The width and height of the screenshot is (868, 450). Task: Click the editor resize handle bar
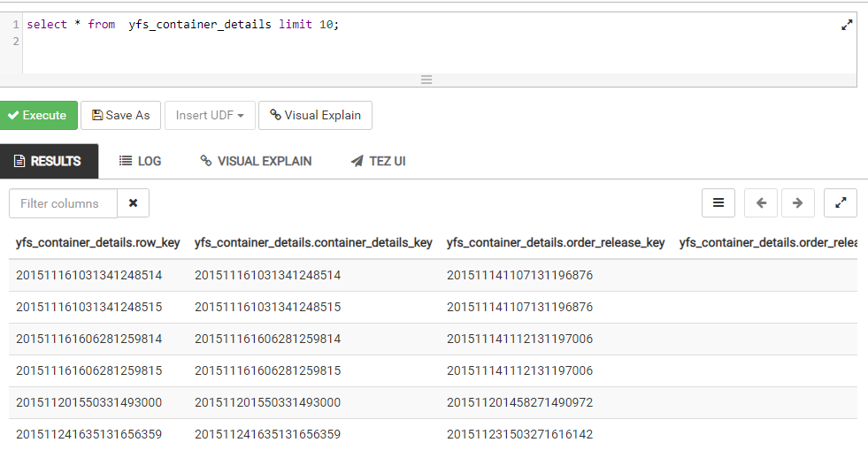(x=426, y=80)
